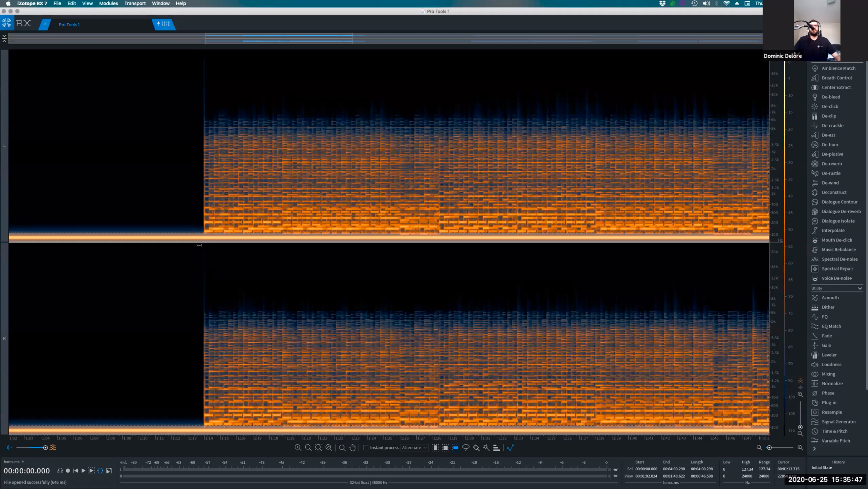
Task: Activate the Hand grab tool
Action: point(352,448)
